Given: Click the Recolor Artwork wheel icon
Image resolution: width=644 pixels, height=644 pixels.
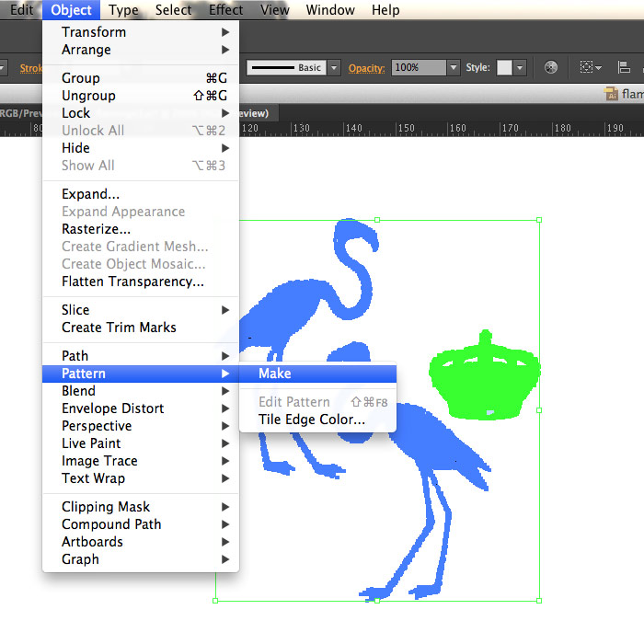Looking at the screenshot, I should pos(551,67).
